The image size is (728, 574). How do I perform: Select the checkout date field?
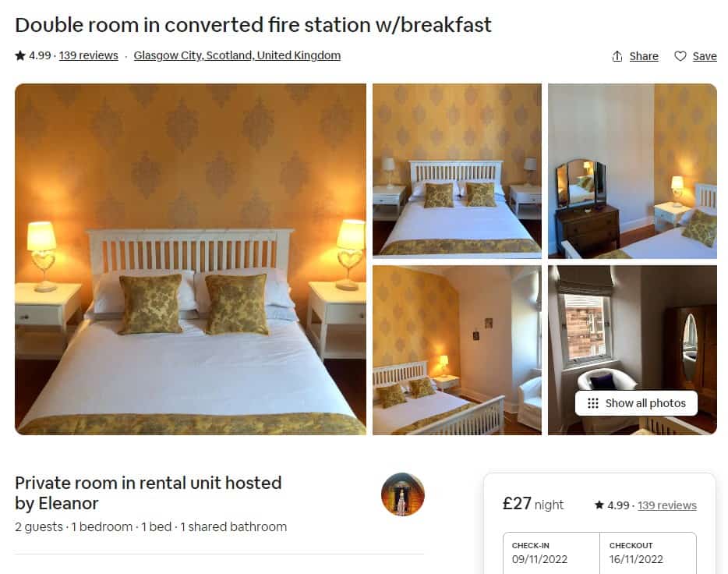tap(648, 553)
